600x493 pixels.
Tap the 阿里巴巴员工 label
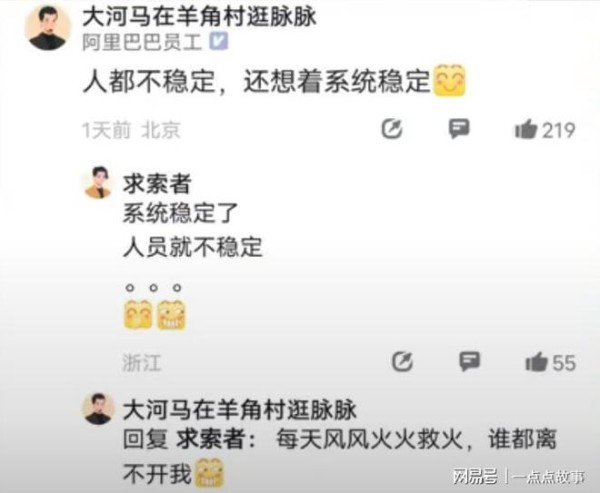pyautogui.click(x=142, y=41)
